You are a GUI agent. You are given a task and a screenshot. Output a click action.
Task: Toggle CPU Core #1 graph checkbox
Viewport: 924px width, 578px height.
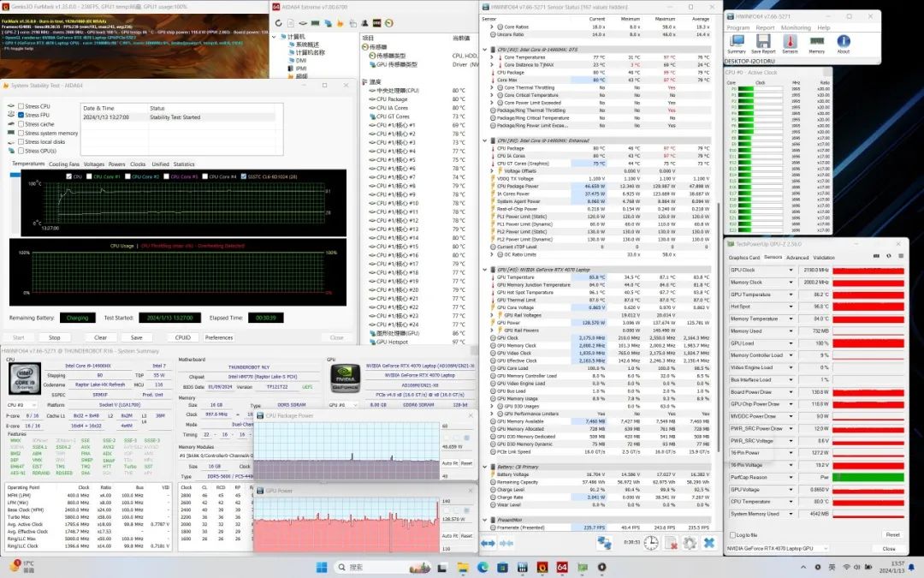click(x=89, y=176)
